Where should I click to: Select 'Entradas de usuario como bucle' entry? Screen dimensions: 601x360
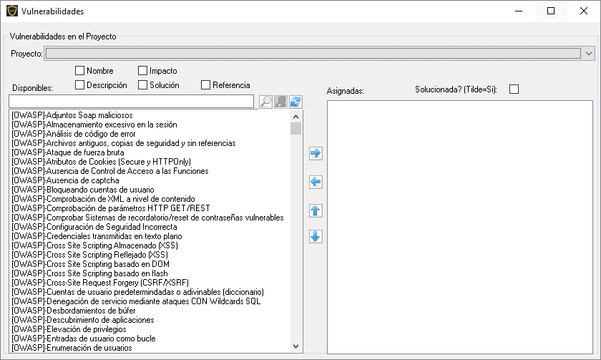click(84, 339)
